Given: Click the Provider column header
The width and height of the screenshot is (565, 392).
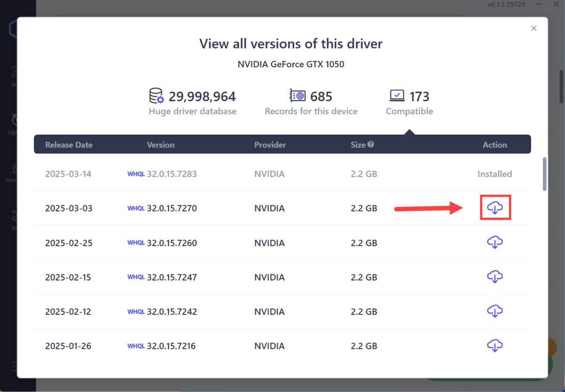Looking at the screenshot, I should tap(270, 145).
